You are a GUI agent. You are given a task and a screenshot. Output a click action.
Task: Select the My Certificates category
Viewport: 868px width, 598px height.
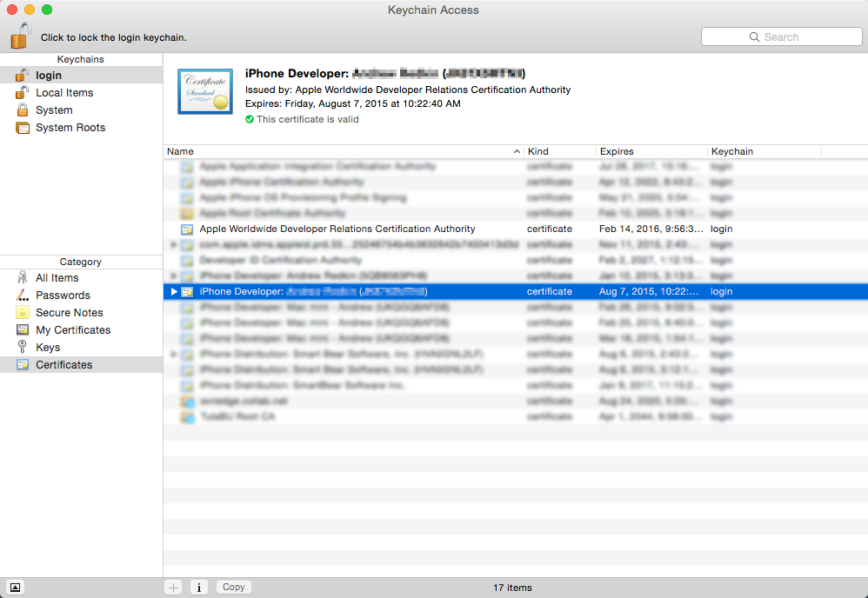click(x=72, y=330)
